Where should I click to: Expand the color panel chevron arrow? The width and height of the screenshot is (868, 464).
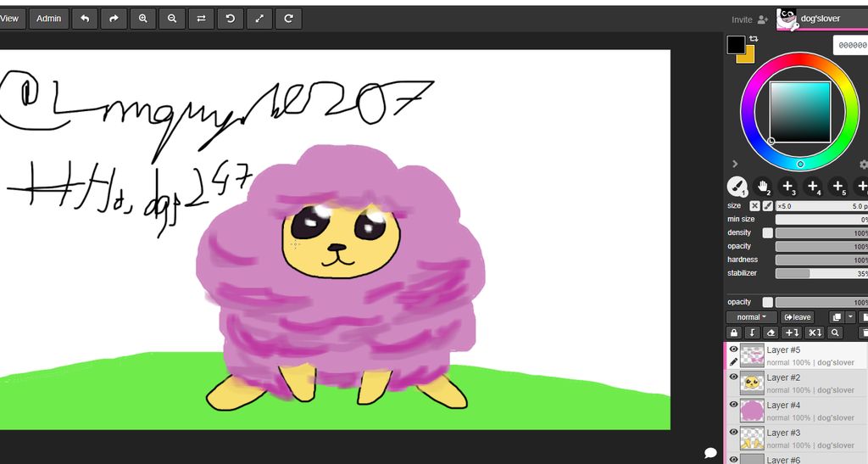[735, 165]
